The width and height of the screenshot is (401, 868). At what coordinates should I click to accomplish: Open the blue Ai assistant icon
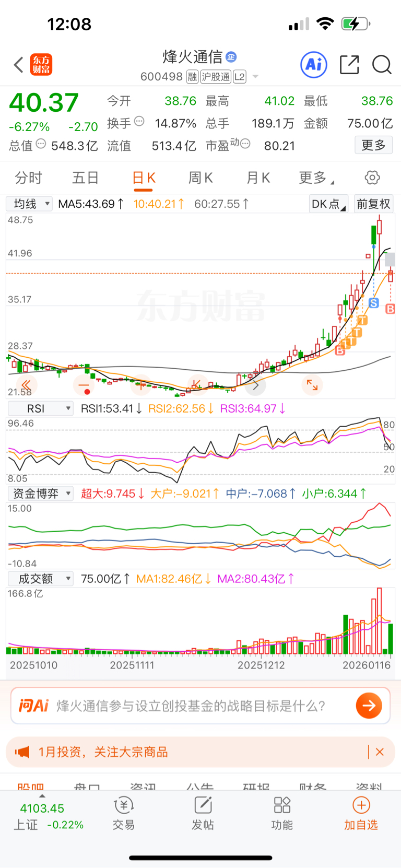pos(314,65)
